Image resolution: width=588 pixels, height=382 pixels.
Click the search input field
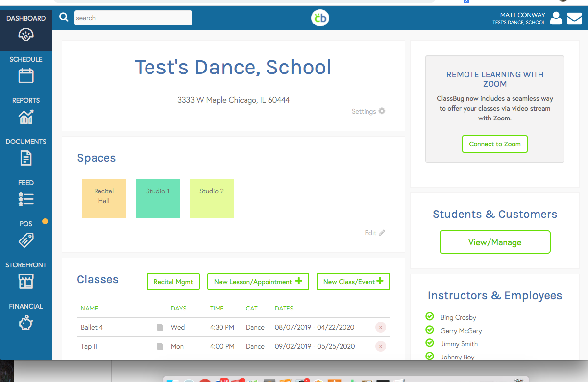pos(133,18)
